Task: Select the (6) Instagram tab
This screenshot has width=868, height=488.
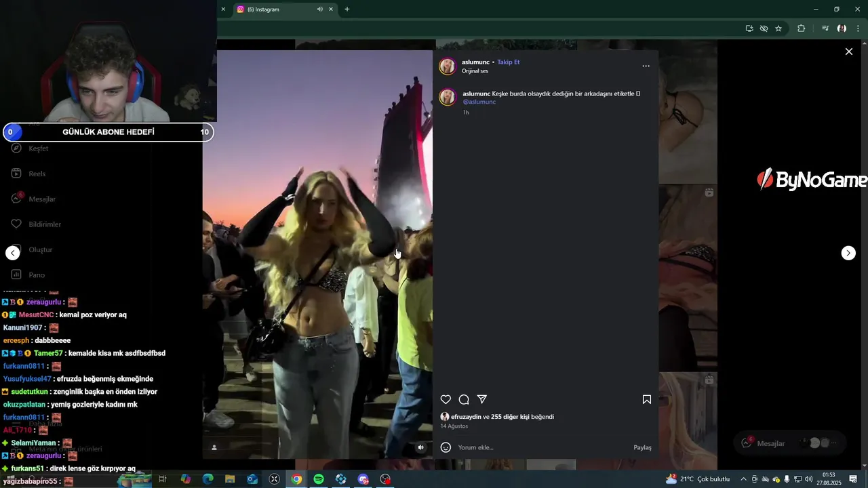Action: [285, 9]
